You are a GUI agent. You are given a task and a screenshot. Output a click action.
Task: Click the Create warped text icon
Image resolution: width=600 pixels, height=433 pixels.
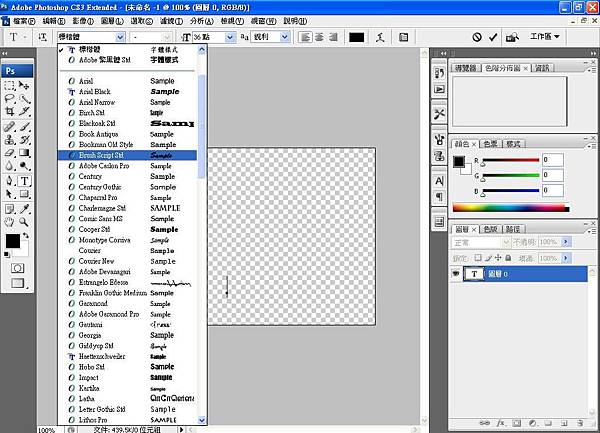(x=380, y=37)
